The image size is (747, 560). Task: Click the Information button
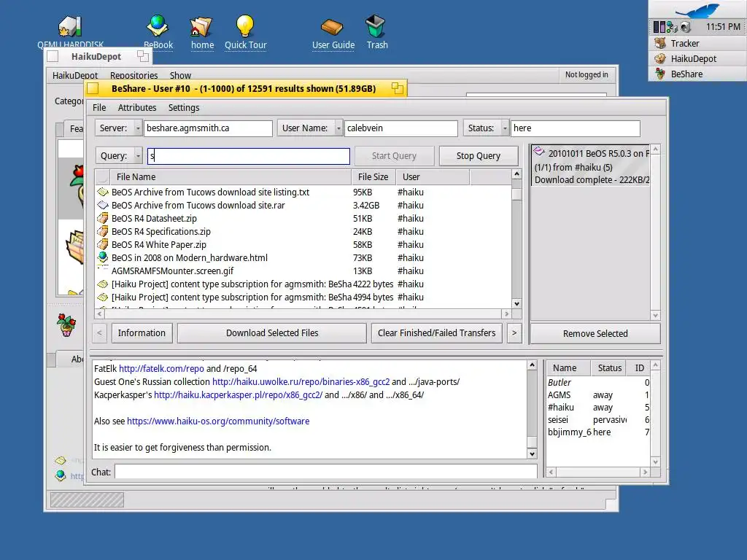pos(142,332)
